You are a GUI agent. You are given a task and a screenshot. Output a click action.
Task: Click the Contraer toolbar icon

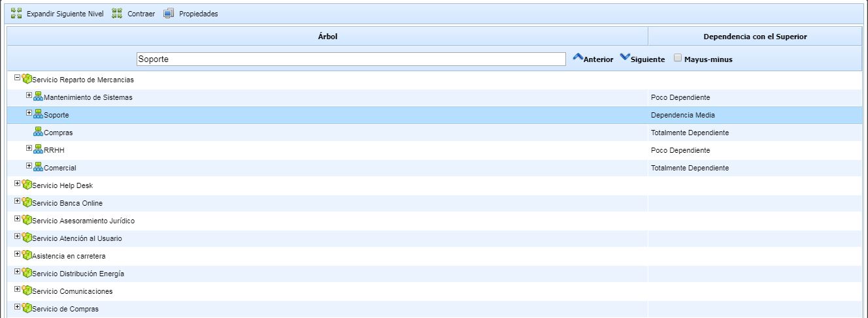click(117, 13)
